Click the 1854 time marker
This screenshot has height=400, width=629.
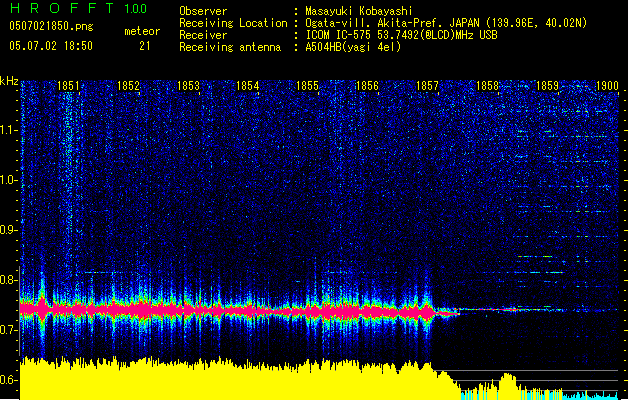[248, 86]
